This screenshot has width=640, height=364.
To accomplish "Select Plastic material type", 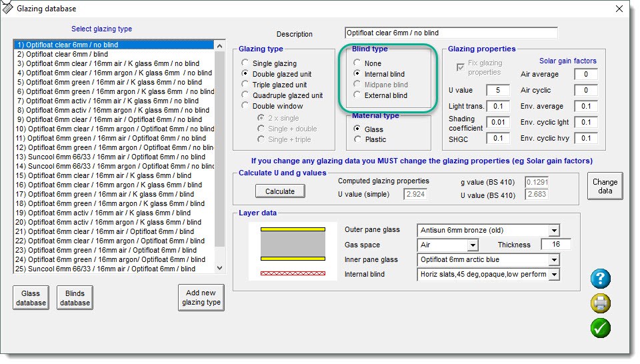I will [x=358, y=139].
